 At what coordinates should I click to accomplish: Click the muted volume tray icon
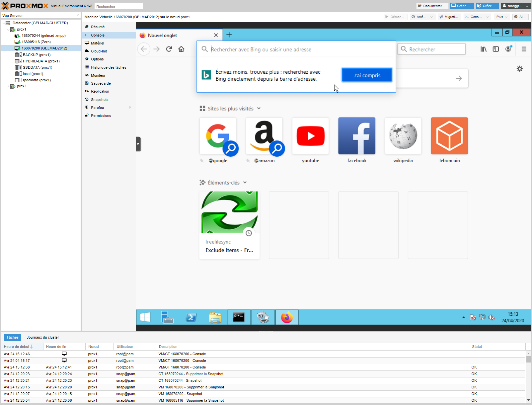(x=492, y=318)
